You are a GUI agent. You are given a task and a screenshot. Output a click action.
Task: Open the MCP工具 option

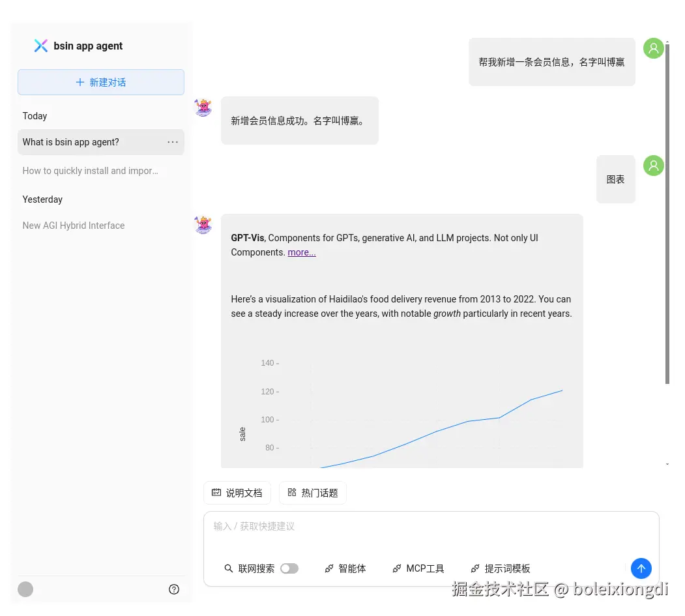click(x=418, y=568)
